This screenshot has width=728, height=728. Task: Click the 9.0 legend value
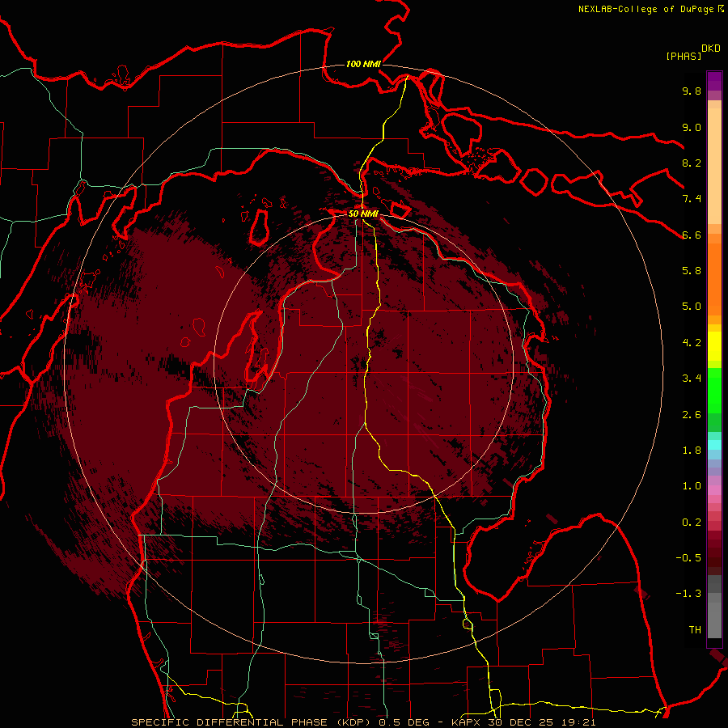point(692,127)
